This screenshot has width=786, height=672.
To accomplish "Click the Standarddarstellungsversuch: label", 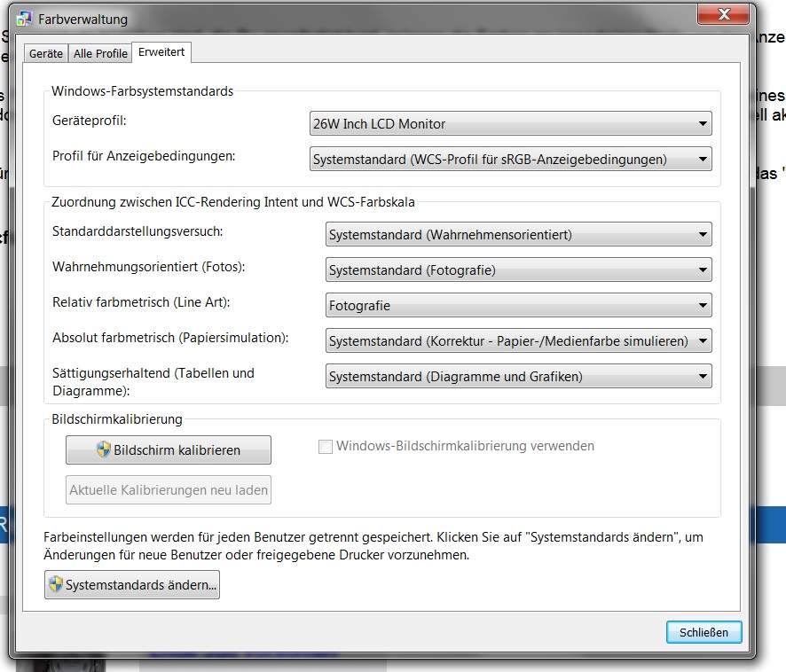I will click(138, 231).
